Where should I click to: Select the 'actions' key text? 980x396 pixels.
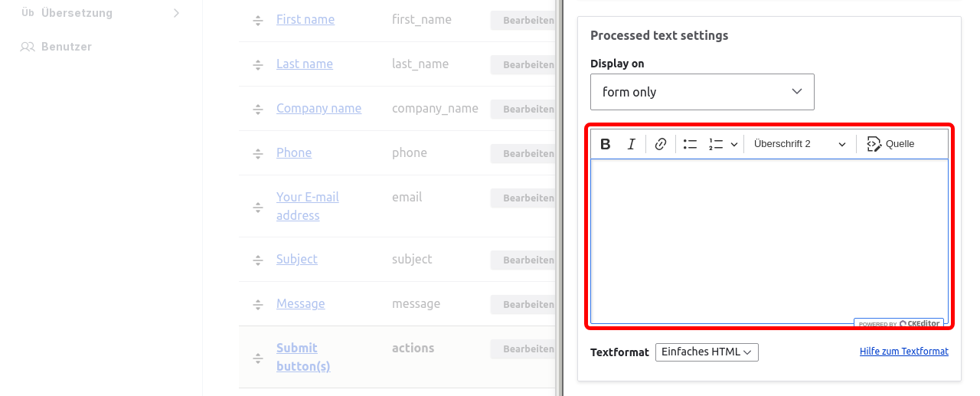pyautogui.click(x=413, y=348)
